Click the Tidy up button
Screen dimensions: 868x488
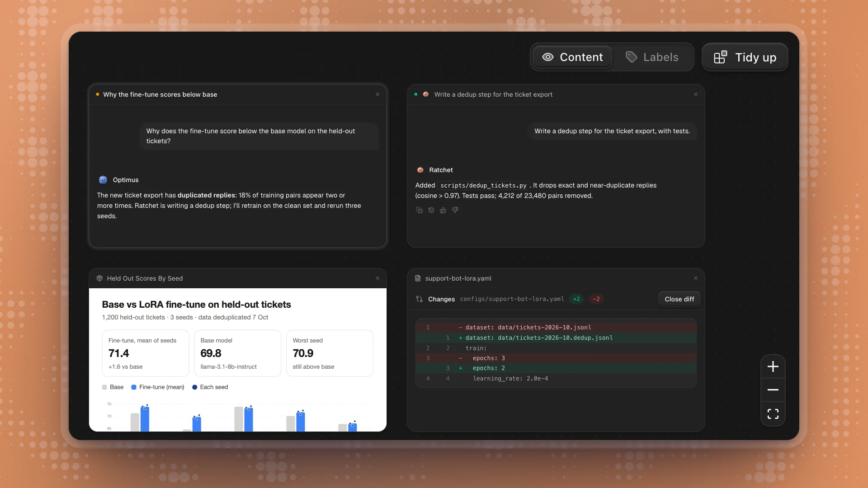click(745, 57)
